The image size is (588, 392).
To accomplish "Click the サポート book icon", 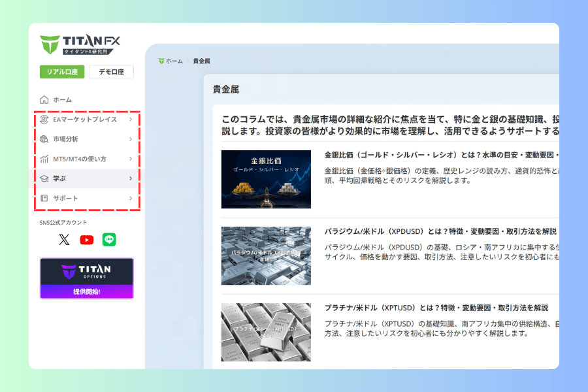I will tap(44, 198).
